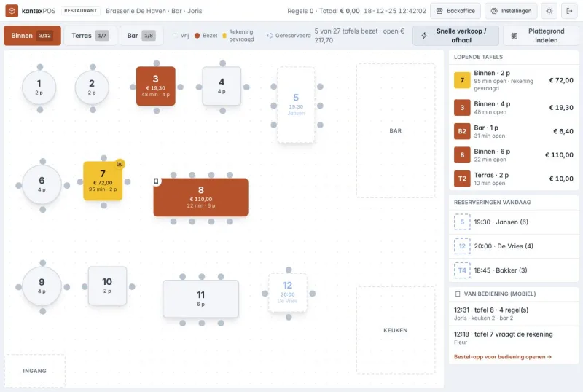Click the logout icon in header
This screenshot has width=583, height=392.
pos(569,11)
